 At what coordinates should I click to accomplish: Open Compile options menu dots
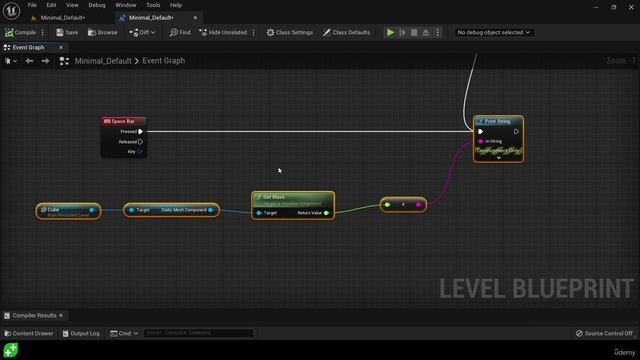[x=43, y=32]
